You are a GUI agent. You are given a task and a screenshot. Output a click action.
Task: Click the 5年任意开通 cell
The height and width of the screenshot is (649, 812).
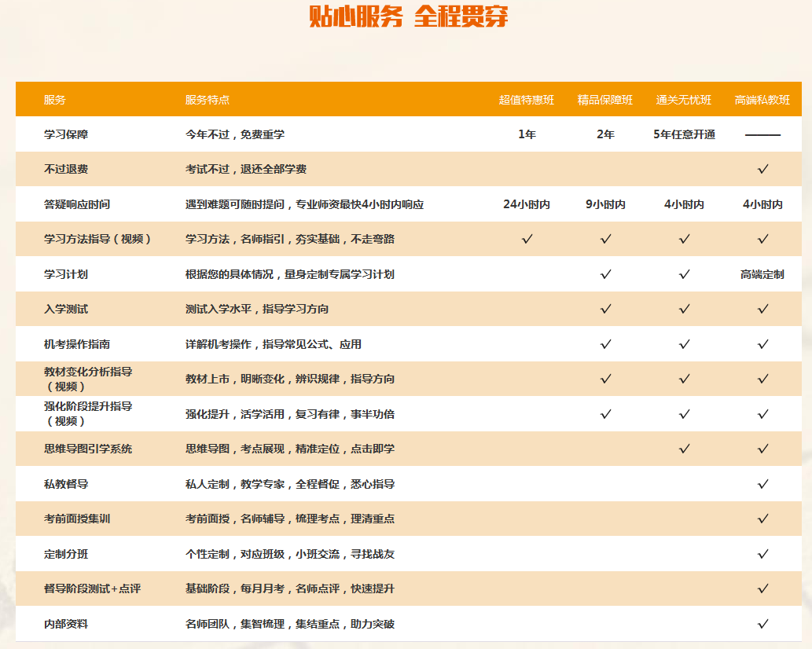click(x=684, y=134)
